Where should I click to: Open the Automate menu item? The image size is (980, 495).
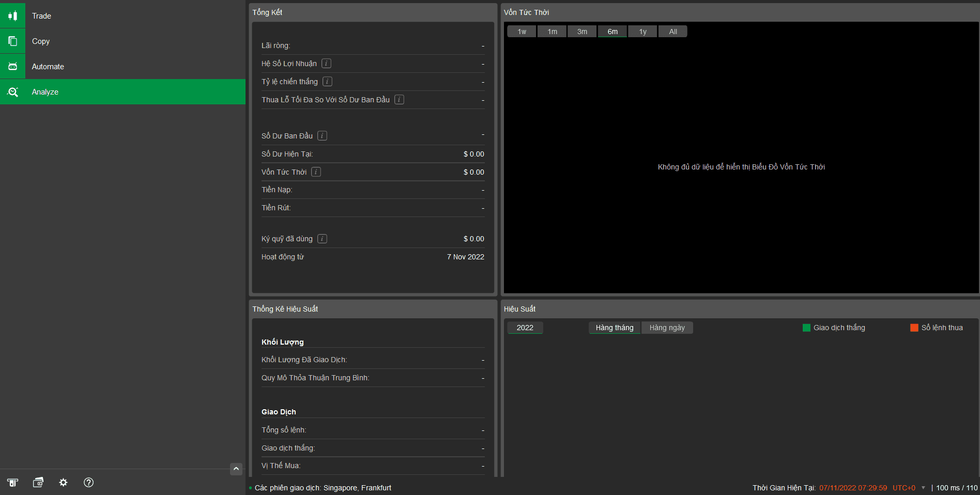coord(48,67)
